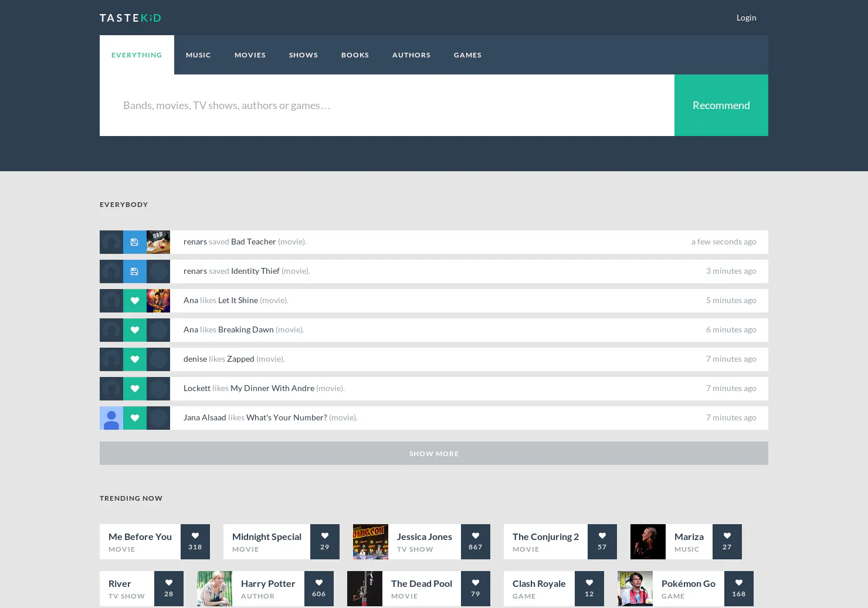Click the TasteKid logo

[130, 18]
